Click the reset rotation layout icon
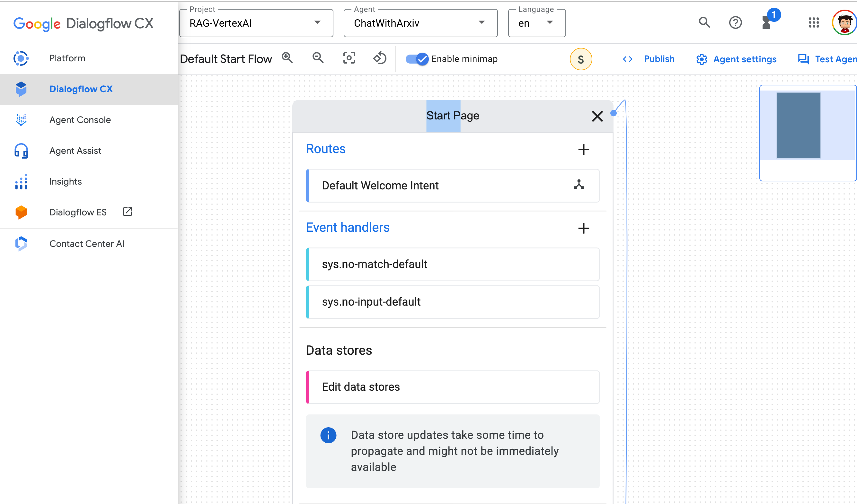This screenshot has height=504, width=857. [x=380, y=58]
